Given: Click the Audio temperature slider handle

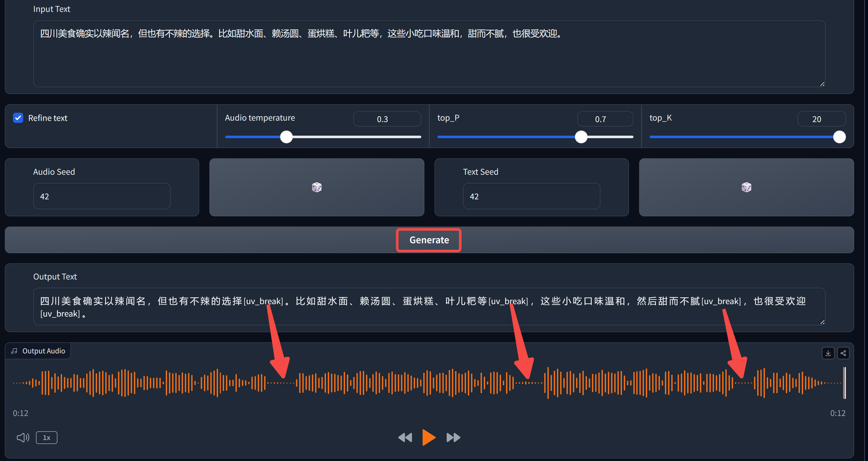Looking at the screenshot, I should (x=286, y=137).
